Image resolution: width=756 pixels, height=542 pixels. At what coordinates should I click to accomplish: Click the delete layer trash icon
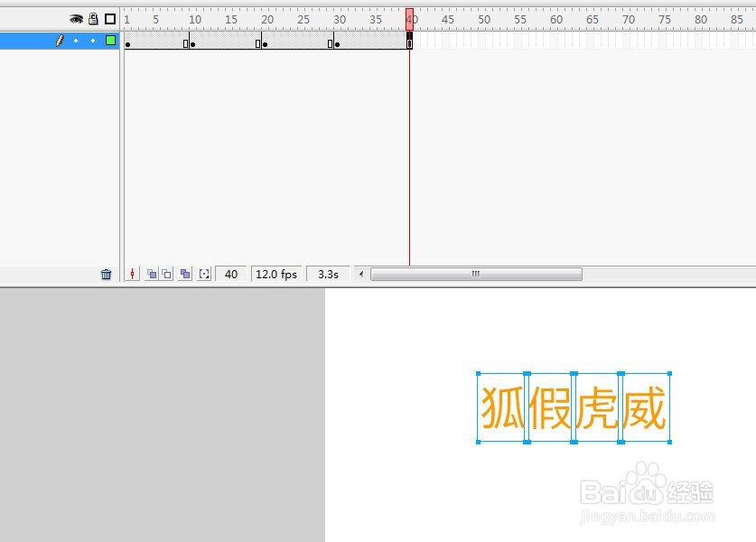(x=107, y=274)
